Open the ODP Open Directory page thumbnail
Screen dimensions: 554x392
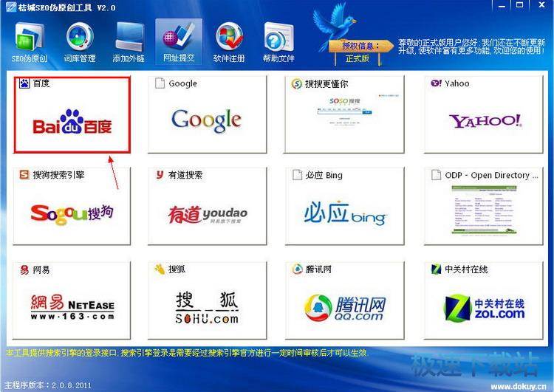tap(484, 210)
